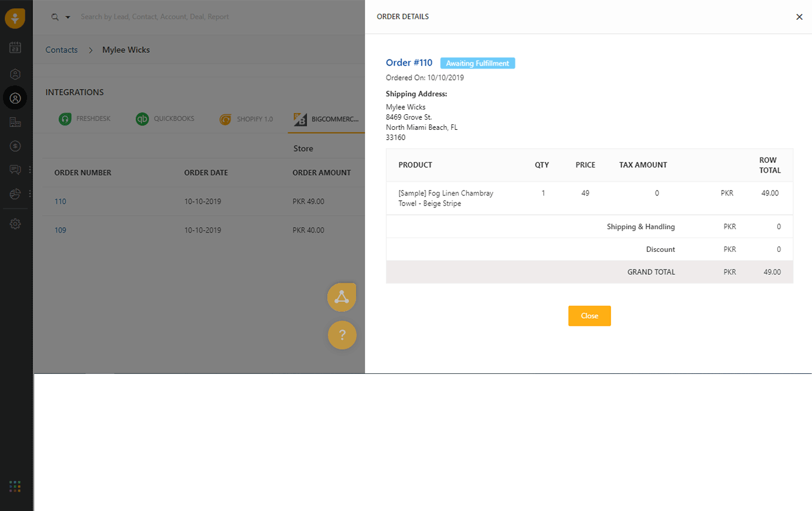The height and width of the screenshot is (511, 812).
Task: Switch to the SHOPIFY 1.0 integration tab
Action: (x=246, y=118)
